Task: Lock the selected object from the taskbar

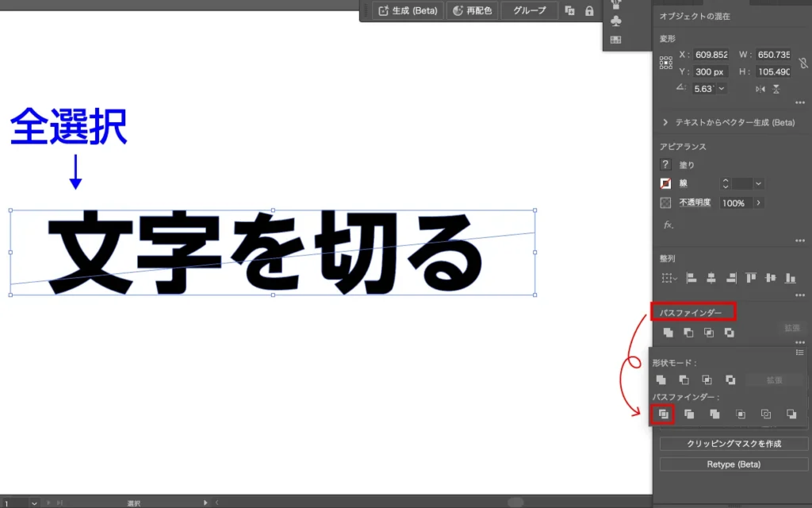Action: point(589,11)
